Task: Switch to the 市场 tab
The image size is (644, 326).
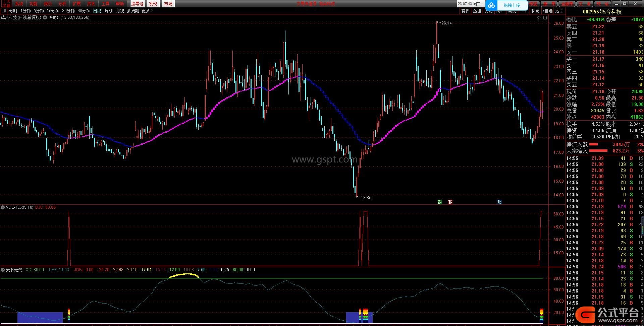Action: pos(168,4)
